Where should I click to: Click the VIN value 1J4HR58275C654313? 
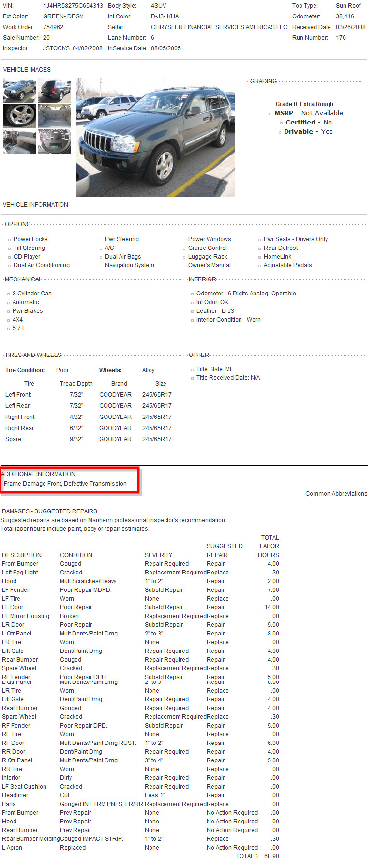click(73, 6)
